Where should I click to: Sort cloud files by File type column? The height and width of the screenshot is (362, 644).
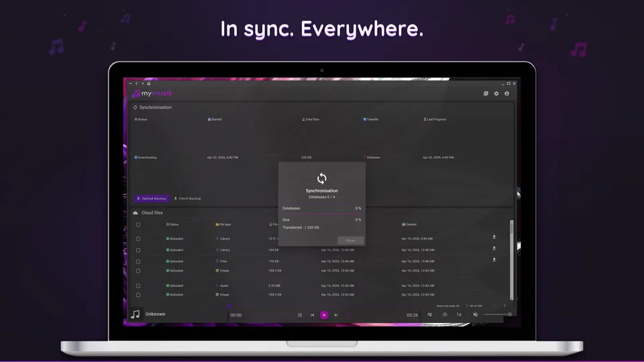click(223, 225)
